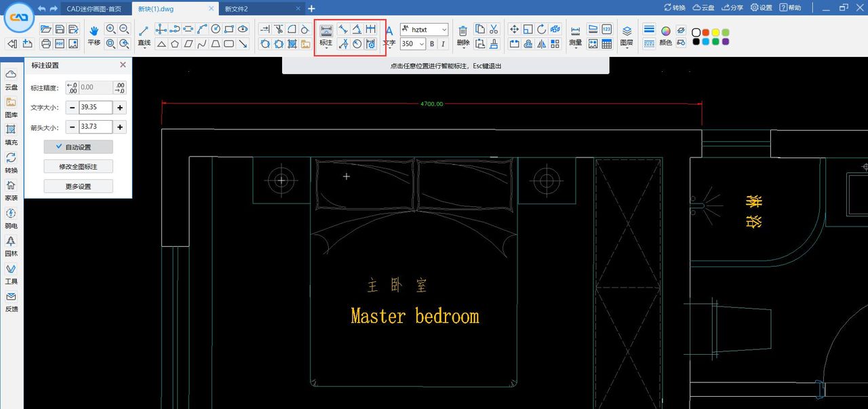Open 家装 home decoration sidebar icon
This screenshot has height=409, width=868.
(x=11, y=189)
